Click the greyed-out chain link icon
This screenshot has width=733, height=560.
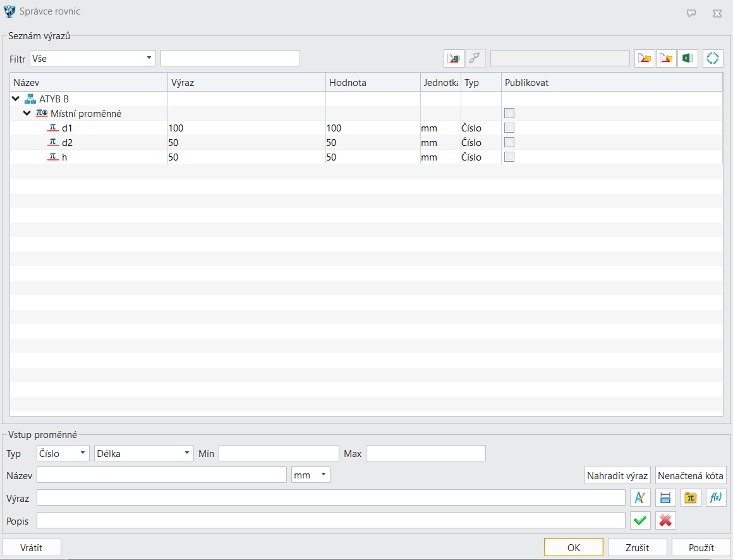click(x=475, y=58)
